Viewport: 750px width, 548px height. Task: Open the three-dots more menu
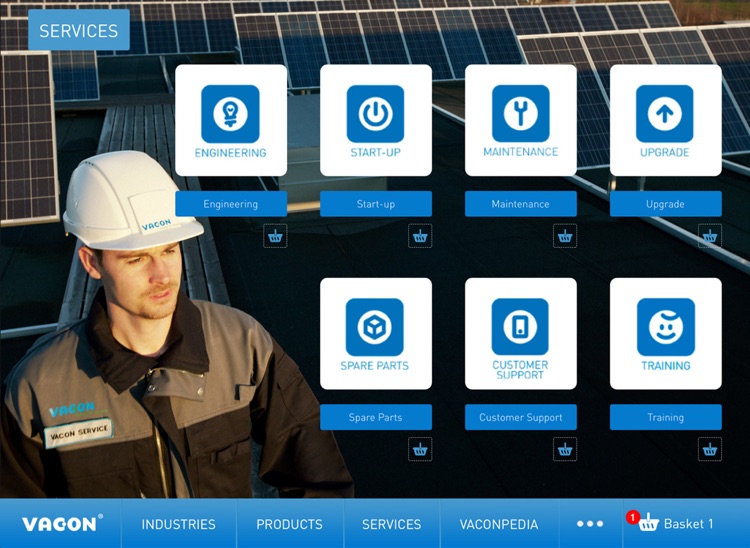(x=590, y=524)
